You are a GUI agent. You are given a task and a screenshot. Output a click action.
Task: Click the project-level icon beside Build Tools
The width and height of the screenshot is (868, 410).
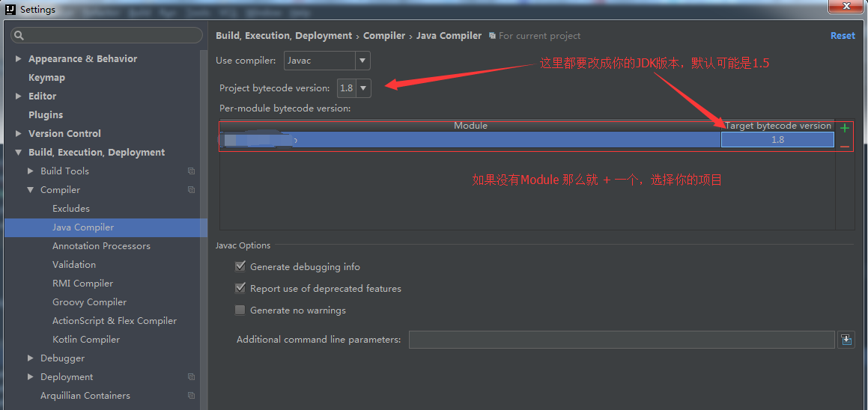pyautogui.click(x=191, y=171)
